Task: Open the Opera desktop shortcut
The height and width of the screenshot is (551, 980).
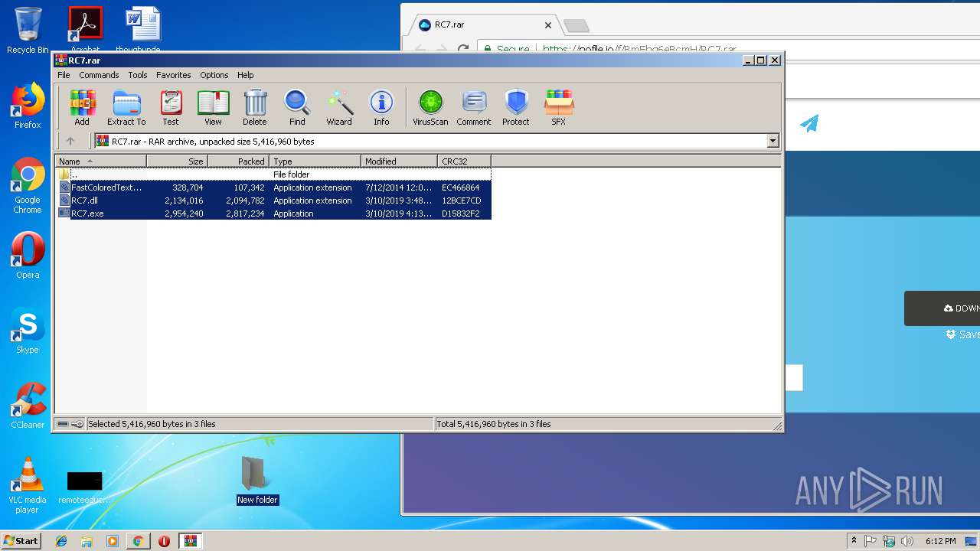Action: click(28, 256)
